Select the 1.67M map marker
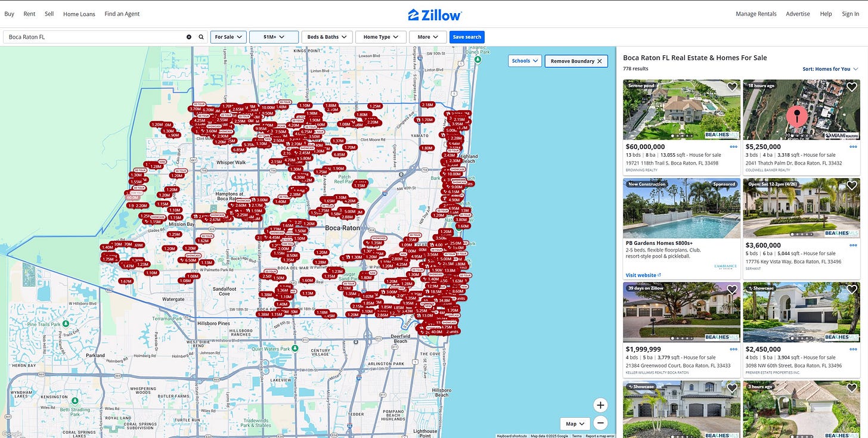 pyautogui.click(x=125, y=281)
